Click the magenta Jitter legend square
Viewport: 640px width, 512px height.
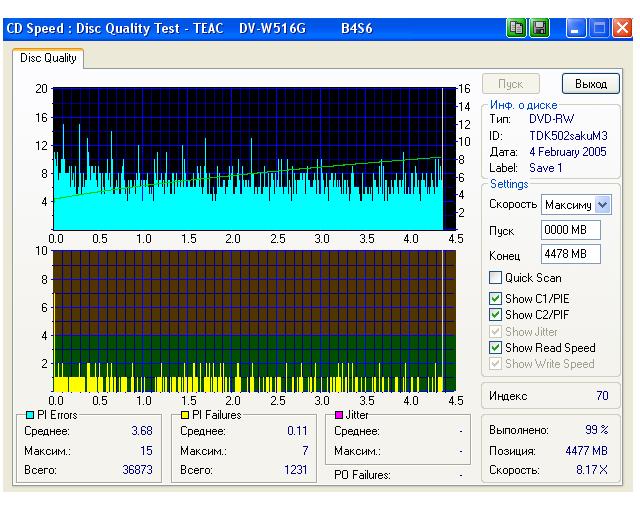click(339, 414)
